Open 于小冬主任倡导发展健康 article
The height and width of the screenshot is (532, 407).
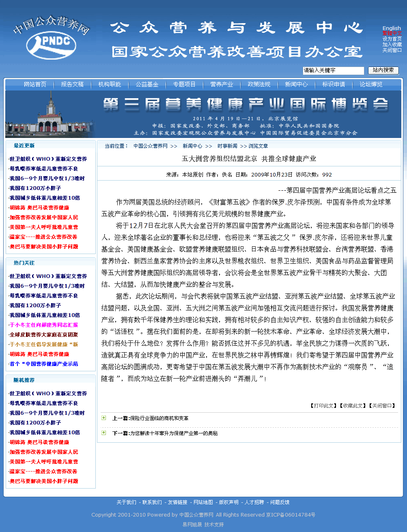point(44,345)
